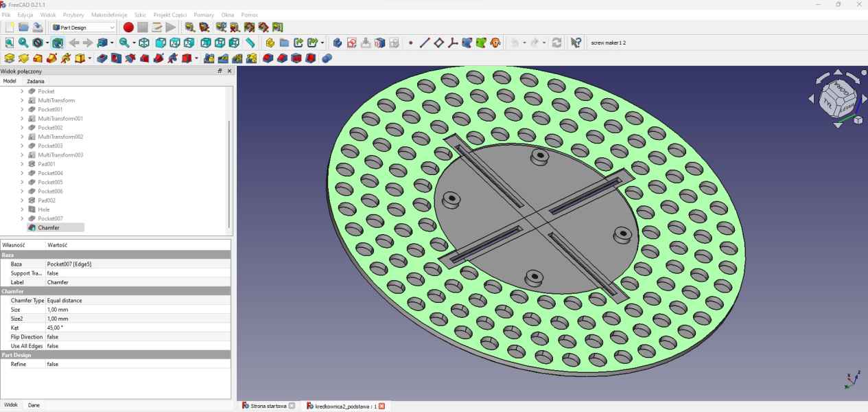This screenshot has width=868, height=412.
Task: Add a datum point icon
Action: pos(410,43)
